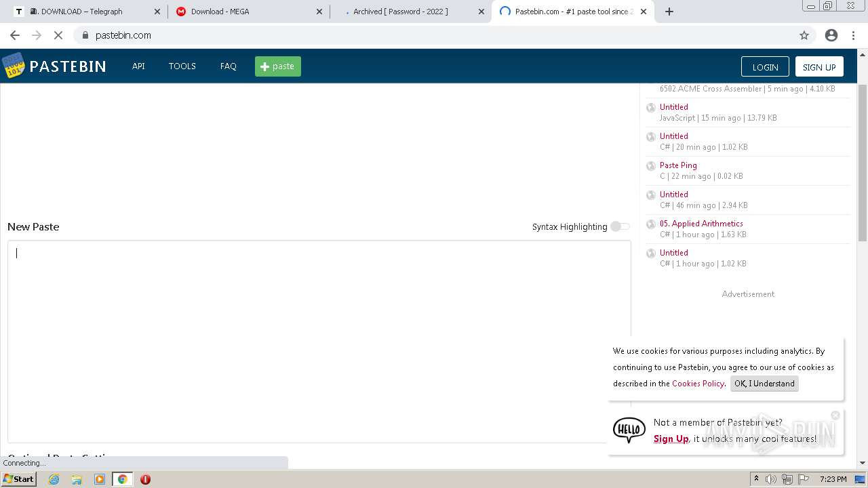Close the hello sign-up popup
868x488 pixels.
coord(835,415)
